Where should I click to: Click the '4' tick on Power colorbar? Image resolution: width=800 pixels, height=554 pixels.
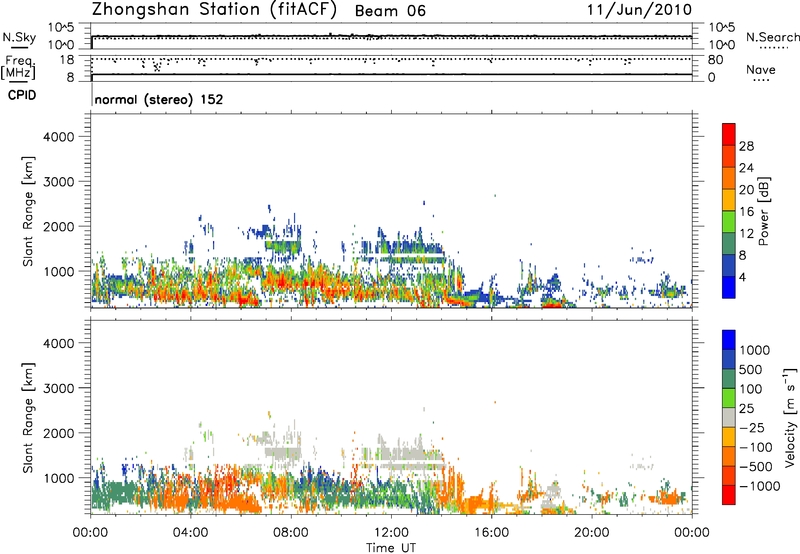point(742,278)
